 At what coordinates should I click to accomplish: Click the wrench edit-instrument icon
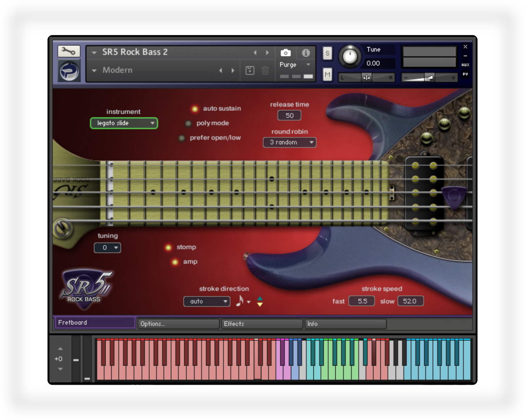(69, 51)
